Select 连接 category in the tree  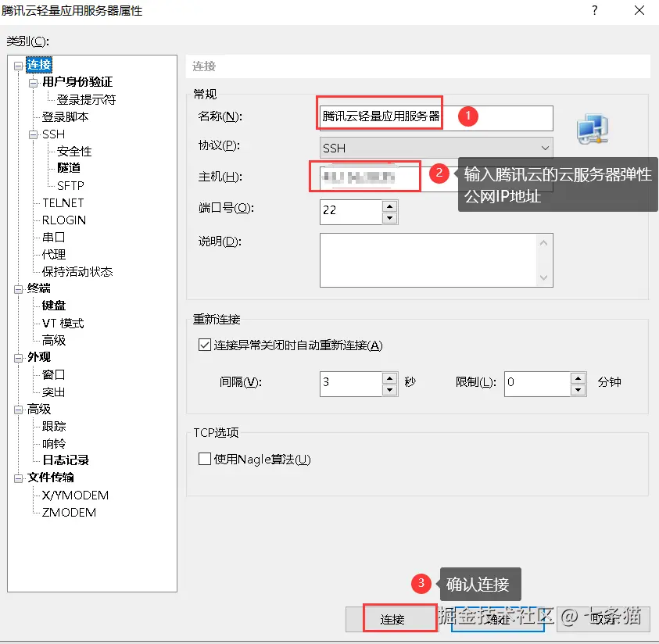point(39,65)
